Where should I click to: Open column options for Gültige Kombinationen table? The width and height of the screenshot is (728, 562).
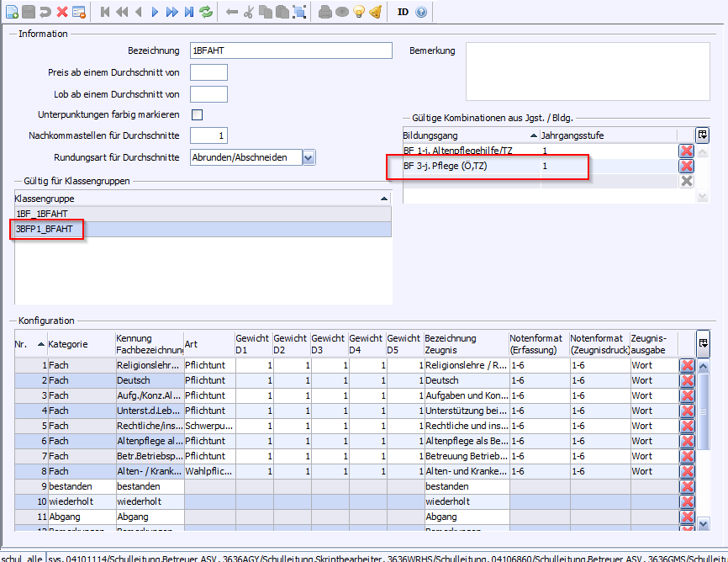pyautogui.click(x=702, y=135)
